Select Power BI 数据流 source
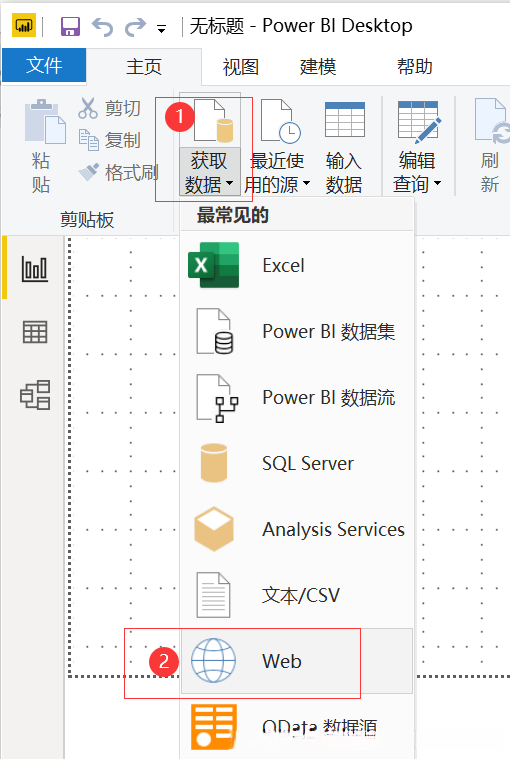This screenshot has height=759, width=510. click(297, 397)
